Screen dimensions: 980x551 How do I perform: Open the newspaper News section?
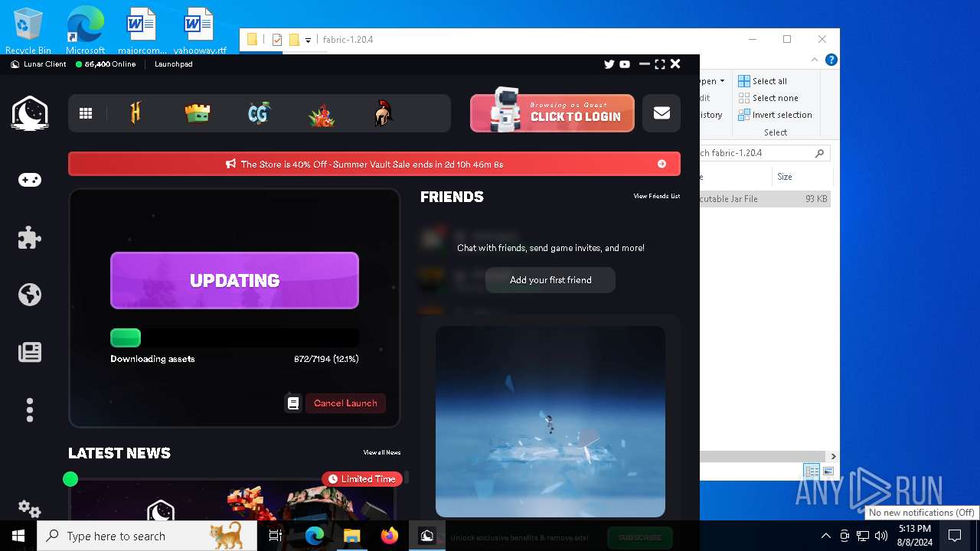[x=30, y=352]
